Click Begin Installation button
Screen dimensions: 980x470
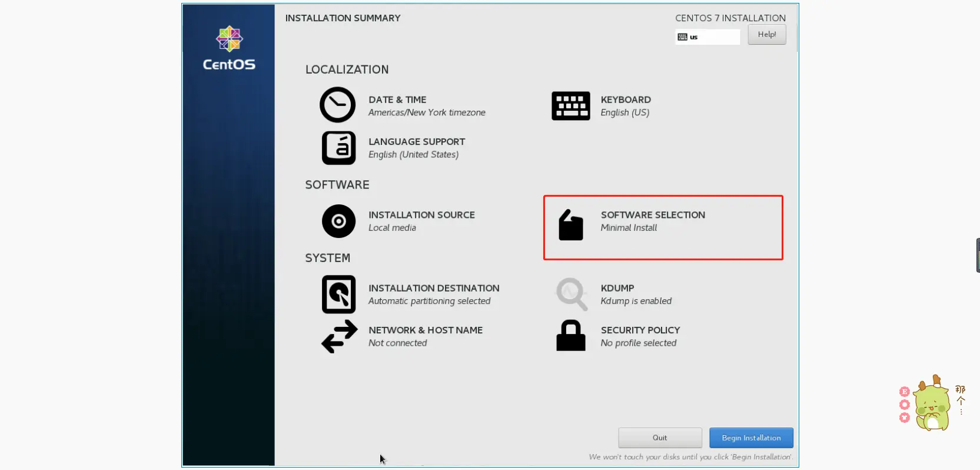(751, 438)
